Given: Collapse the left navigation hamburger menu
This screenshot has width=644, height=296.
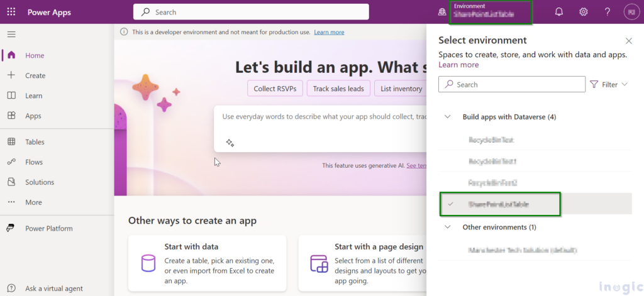Looking at the screenshot, I should (x=11, y=35).
